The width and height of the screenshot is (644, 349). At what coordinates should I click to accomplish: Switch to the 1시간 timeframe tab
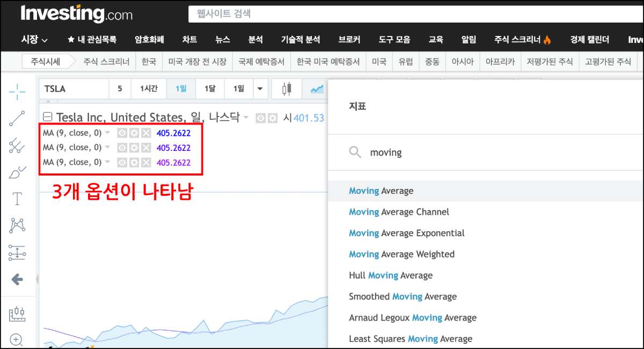click(x=149, y=89)
